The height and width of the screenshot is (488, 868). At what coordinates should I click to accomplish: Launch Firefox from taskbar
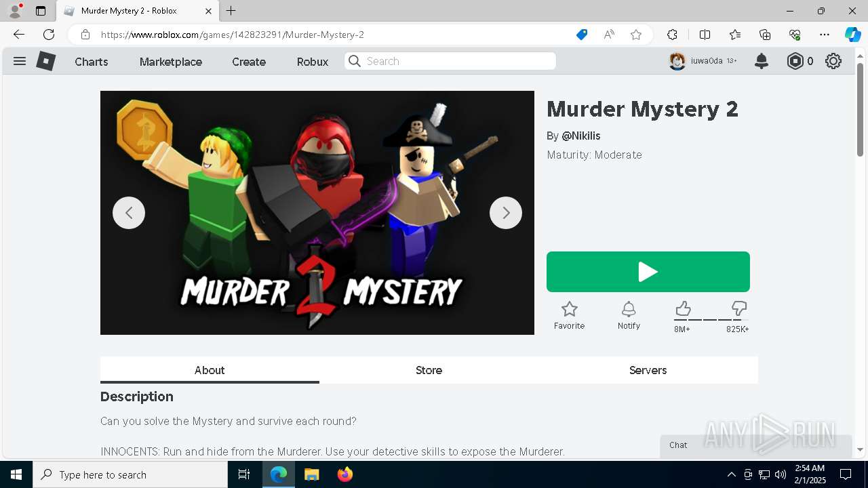(x=345, y=474)
